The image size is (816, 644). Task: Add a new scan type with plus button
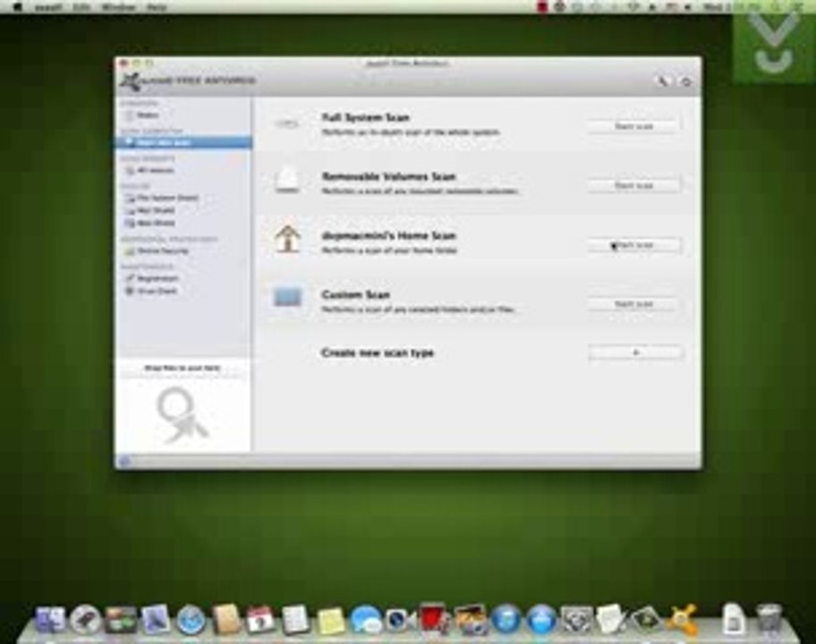click(x=635, y=352)
